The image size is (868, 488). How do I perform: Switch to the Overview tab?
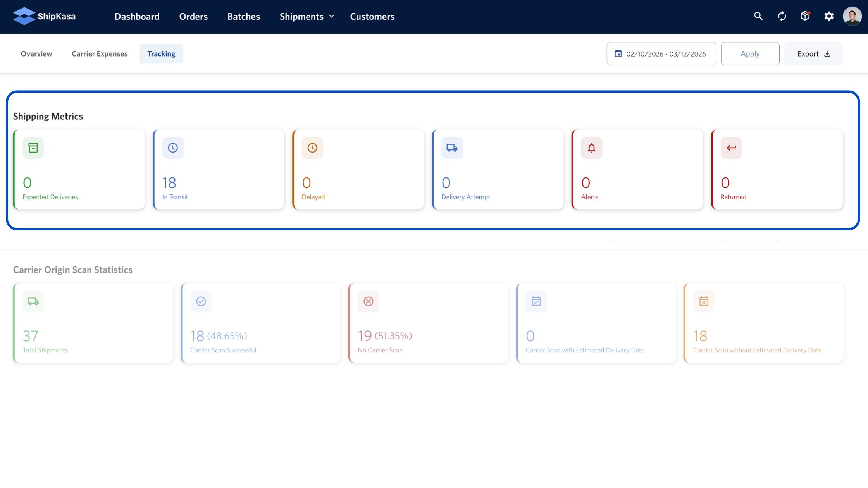(x=36, y=54)
